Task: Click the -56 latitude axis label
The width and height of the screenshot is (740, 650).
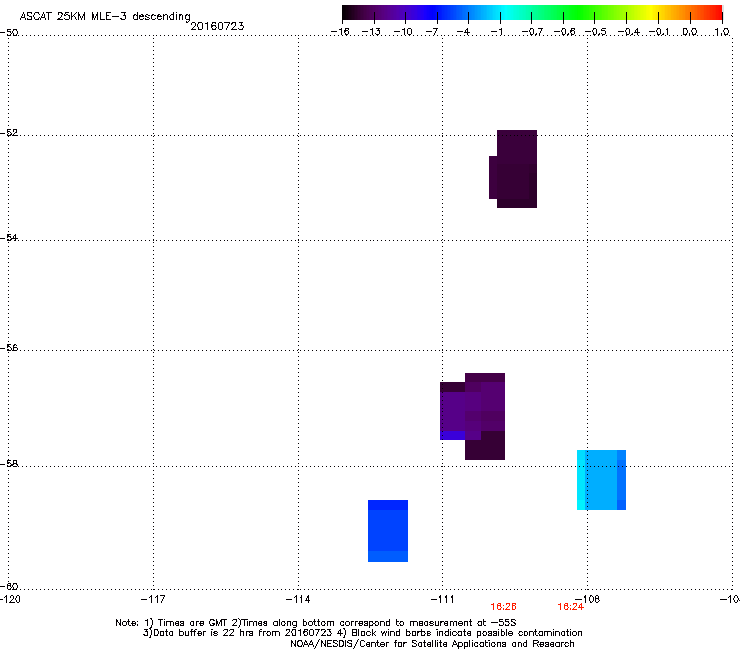Action: pyautogui.click(x=9, y=347)
